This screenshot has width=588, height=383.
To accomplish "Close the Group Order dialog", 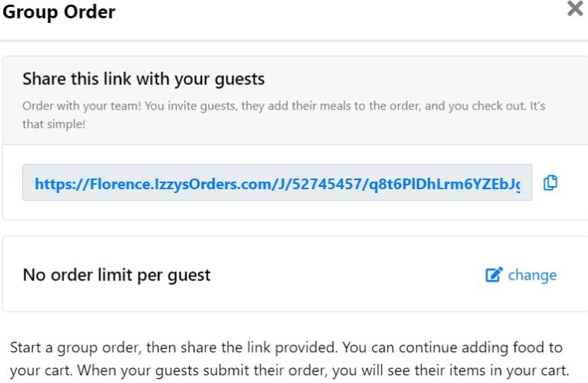I will (x=574, y=10).
